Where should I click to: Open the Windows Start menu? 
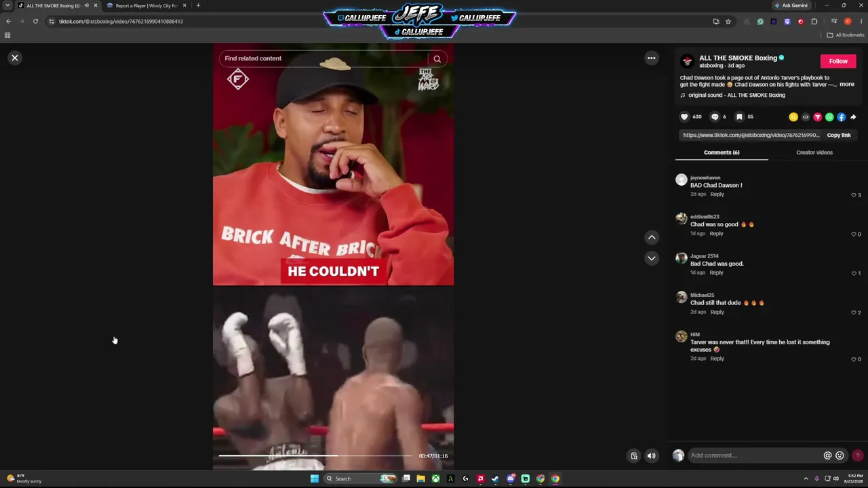[x=315, y=479]
